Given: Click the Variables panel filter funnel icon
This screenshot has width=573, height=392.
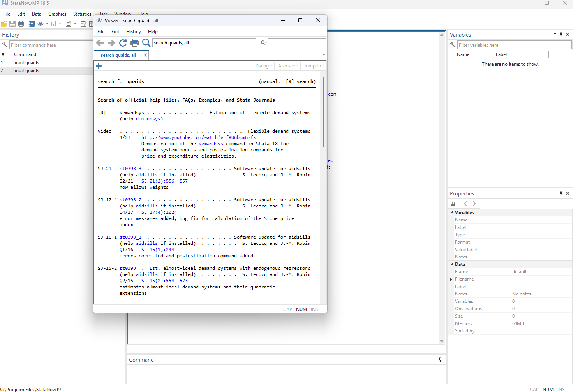Looking at the screenshot, I should point(555,35).
